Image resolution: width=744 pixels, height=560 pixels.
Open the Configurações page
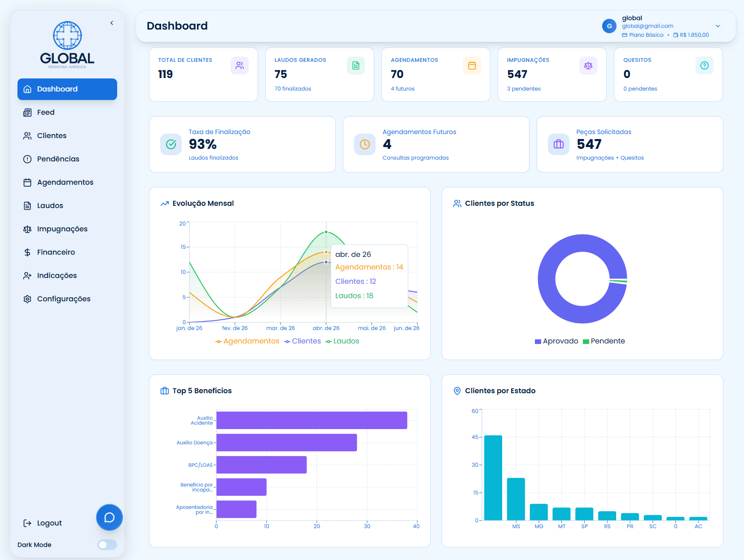click(x=67, y=299)
